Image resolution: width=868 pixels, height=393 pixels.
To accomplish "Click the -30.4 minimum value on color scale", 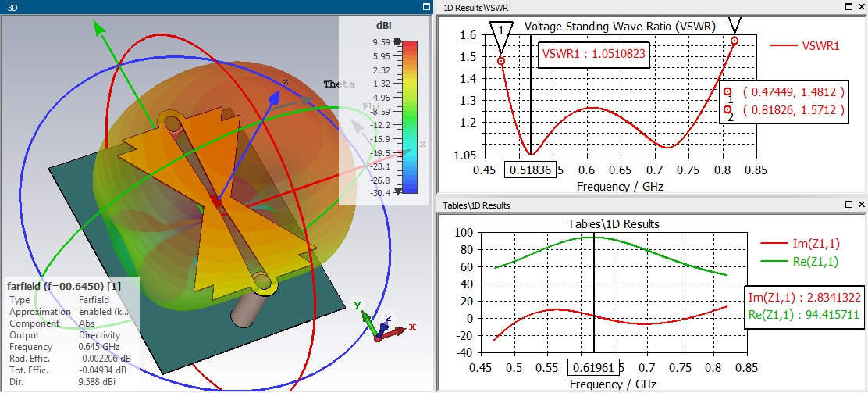I will coord(381,192).
